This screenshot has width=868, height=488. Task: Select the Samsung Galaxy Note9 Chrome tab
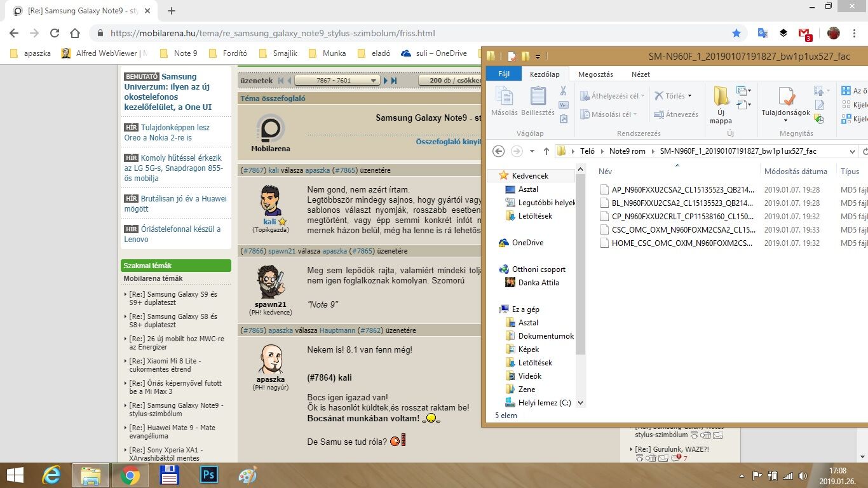(x=82, y=11)
